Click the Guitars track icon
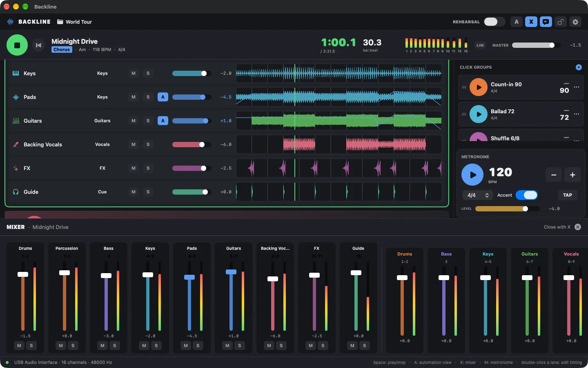Viewport: 588px width, 368px height. point(16,121)
